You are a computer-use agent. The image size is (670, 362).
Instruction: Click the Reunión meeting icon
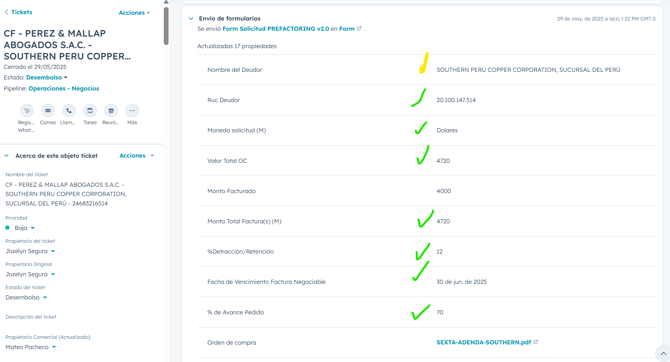111,111
